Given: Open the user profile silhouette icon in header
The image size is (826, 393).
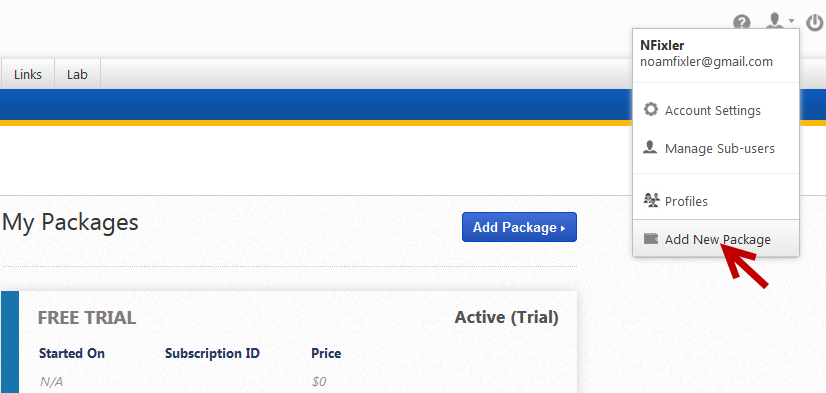Looking at the screenshot, I should tap(774, 22).
